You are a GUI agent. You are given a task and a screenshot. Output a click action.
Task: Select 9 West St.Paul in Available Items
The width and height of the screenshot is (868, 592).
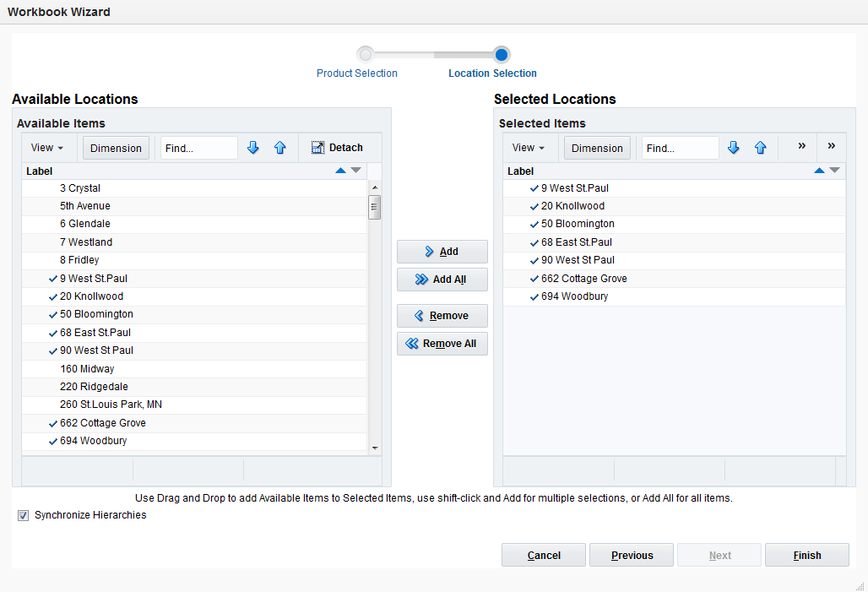pyautogui.click(x=194, y=278)
